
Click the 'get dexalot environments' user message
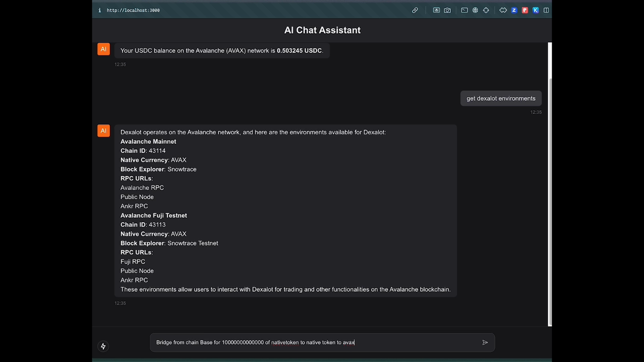click(x=501, y=98)
